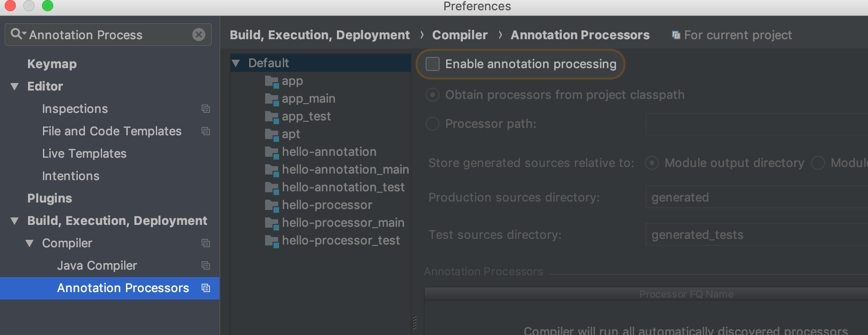Clear the search field with X icon
The width and height of the screenshot is (868, 335).
point(199,35)
